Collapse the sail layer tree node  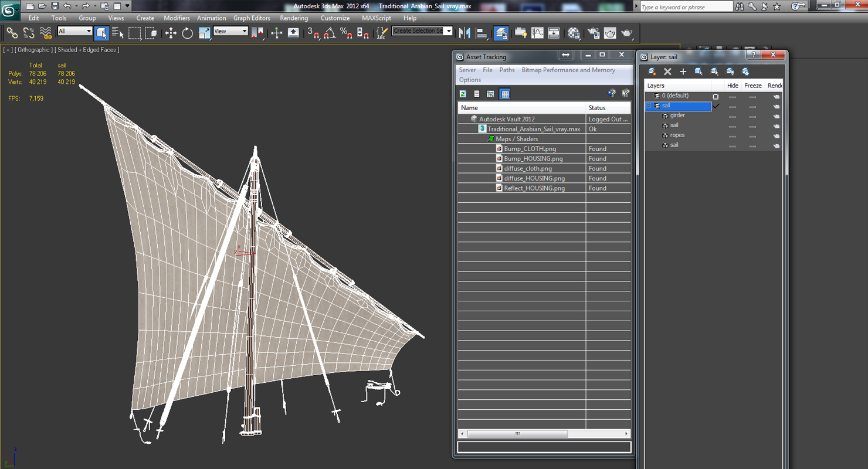(649, 106)
